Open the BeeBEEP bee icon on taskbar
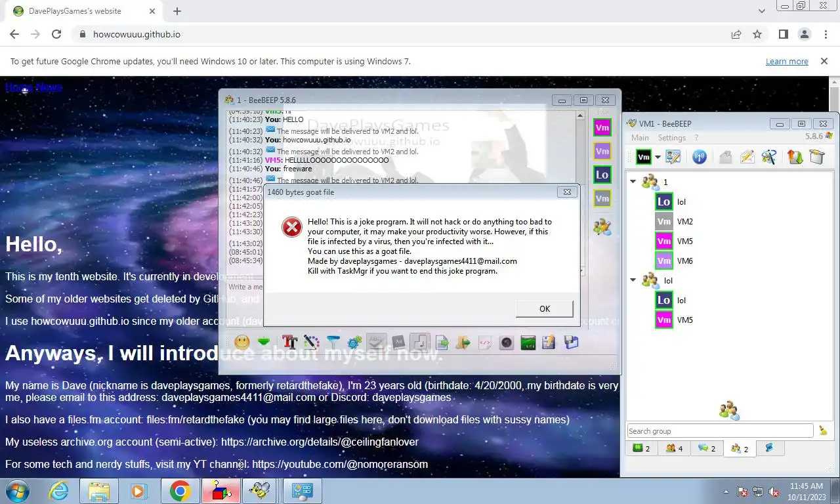 (260, 491)
